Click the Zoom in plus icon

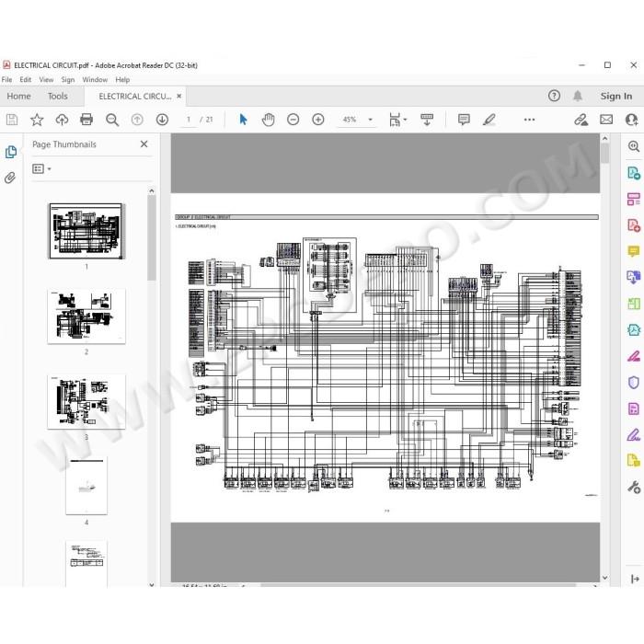(318, 120)
